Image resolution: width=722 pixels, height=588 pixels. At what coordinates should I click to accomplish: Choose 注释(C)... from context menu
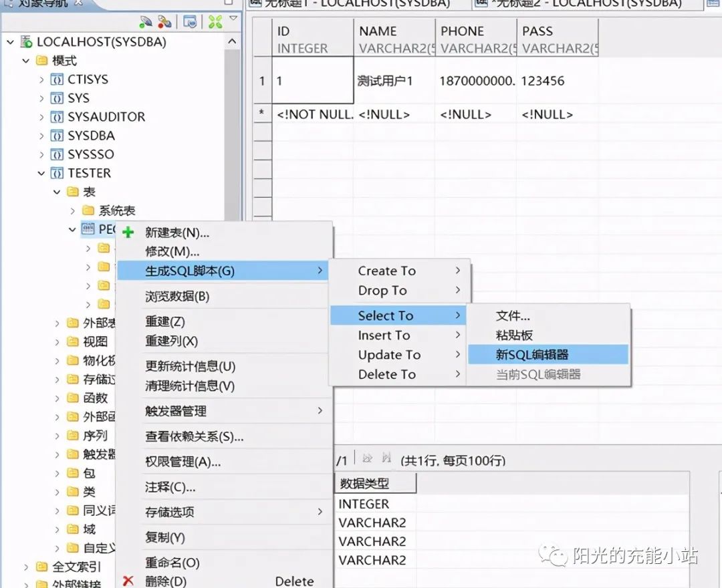click(225, 487)
